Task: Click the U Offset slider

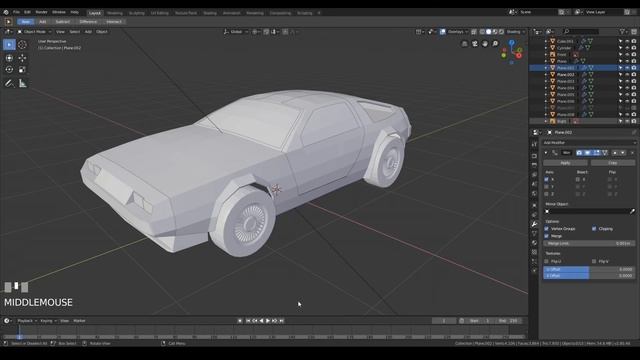Action: click(589, 269)
